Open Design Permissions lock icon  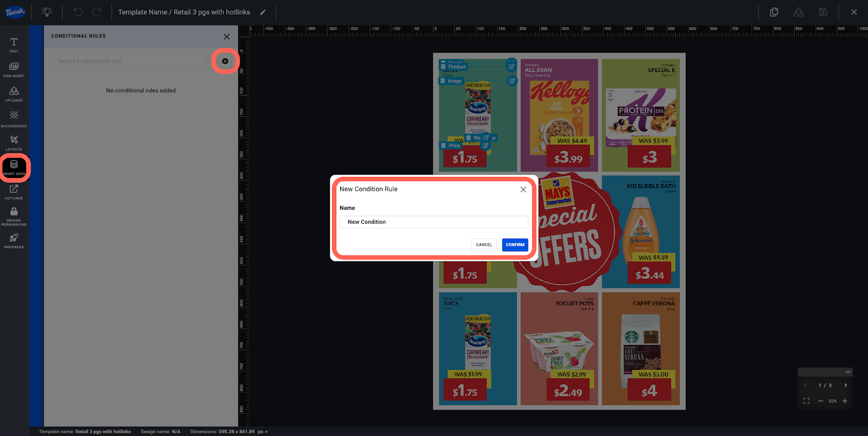tap(14, 216)
